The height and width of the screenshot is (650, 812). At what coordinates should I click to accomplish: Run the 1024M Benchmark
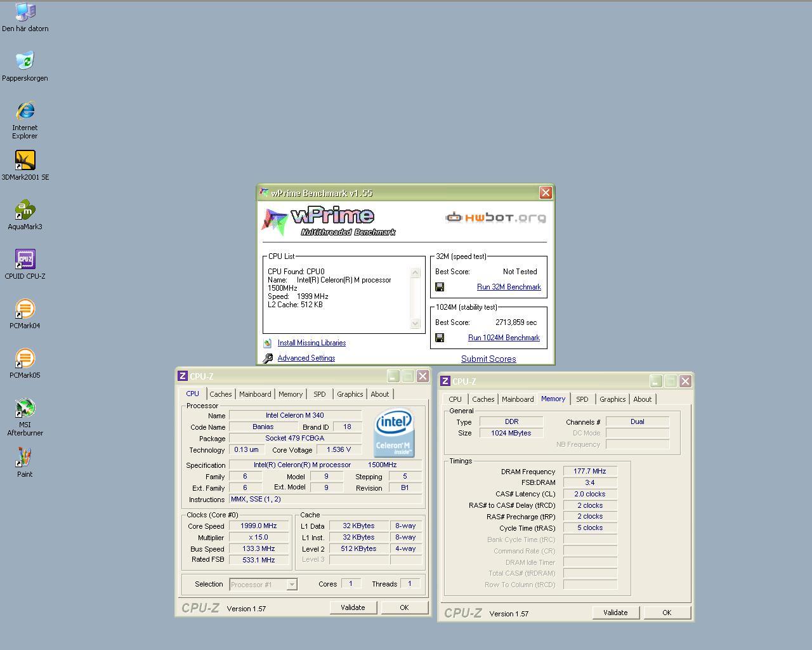[x=504, y=338]
